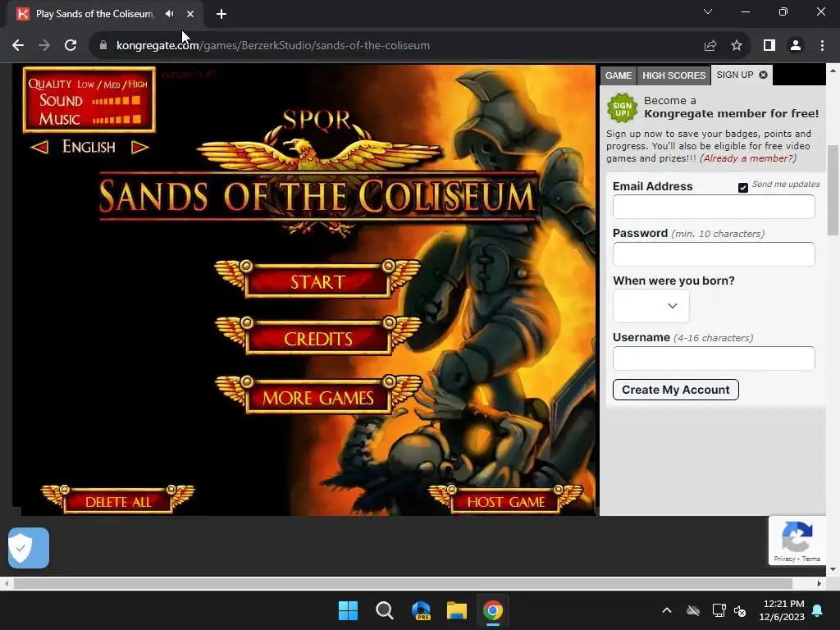The image size is (840, 630).
Task: Set game quality to Low
Action: point(85,84)
